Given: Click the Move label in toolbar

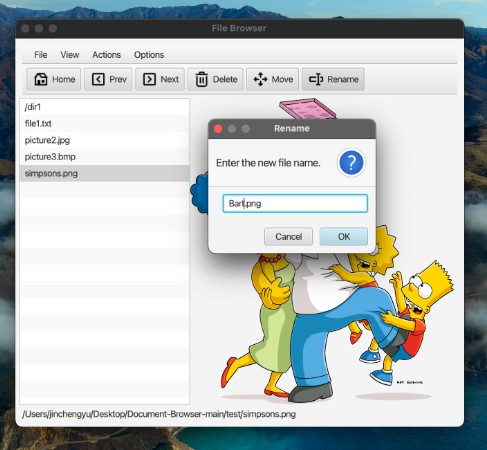Looking at the screenshot, I should click(x=282, y=79).
